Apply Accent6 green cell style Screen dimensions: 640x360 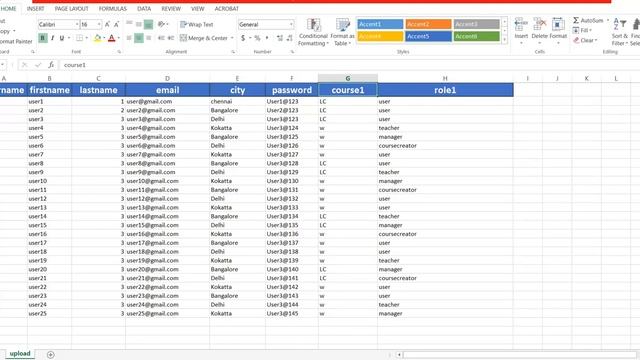tap(476, 36)
